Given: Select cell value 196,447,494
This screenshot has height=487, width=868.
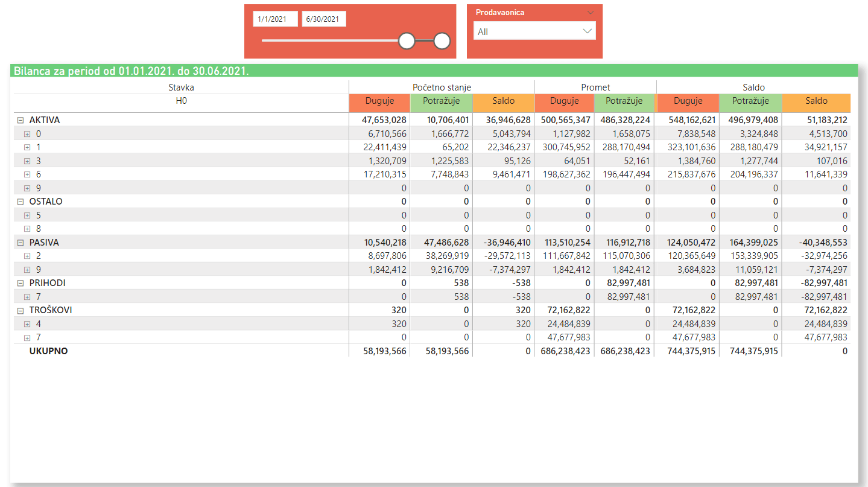Looking at the screenshot, I should pyautogui.click(x=626, y=174).
